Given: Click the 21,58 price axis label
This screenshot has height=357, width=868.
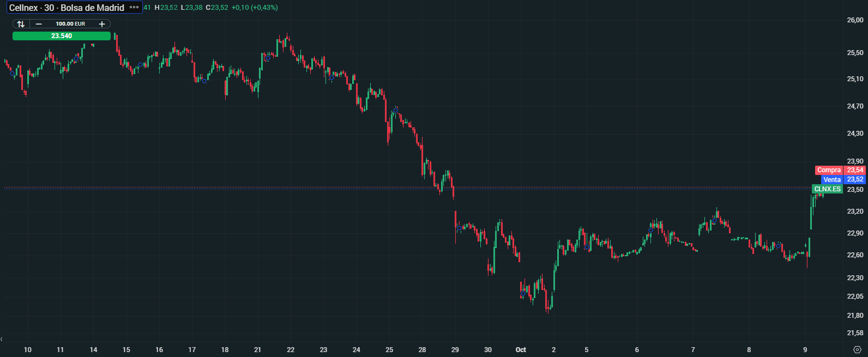Looking at the screenshot, I should pyautogui.click(x=855, y=333).
